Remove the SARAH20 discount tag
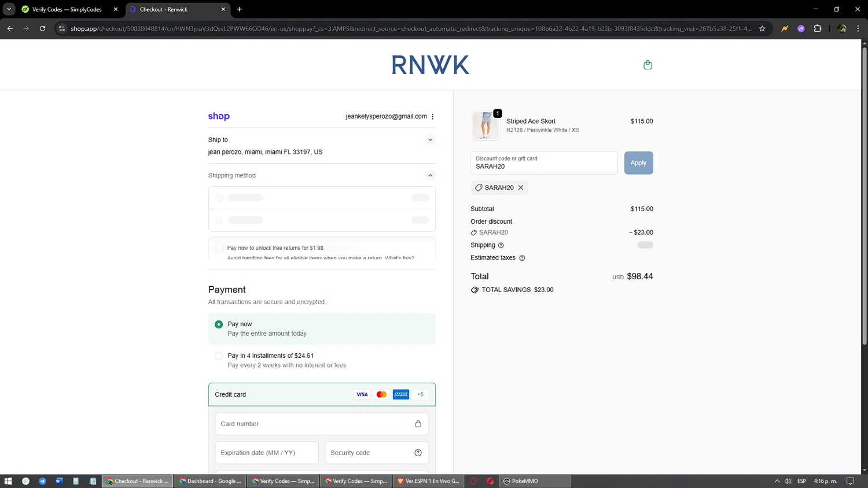Screen dimensions: 868x488 click(x=521, y=187)
